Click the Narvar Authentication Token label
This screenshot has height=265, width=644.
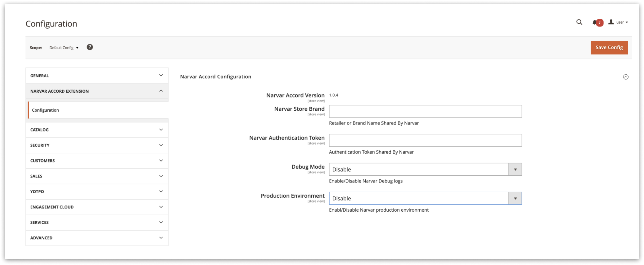click(287, 138)
